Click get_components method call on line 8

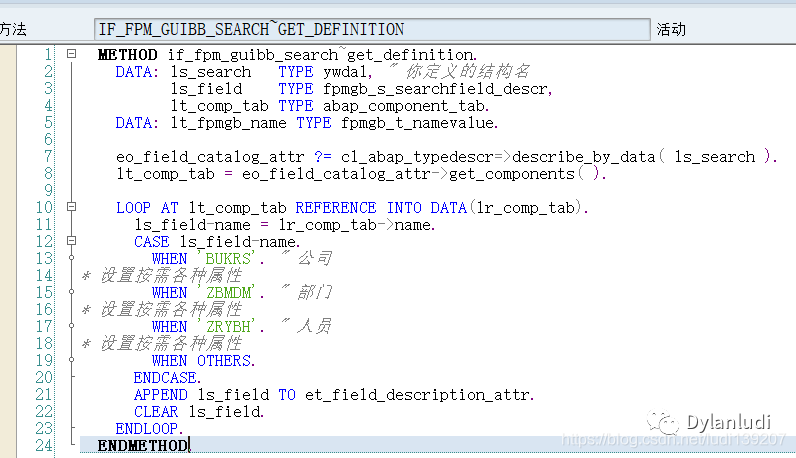[x=512, y=174]
